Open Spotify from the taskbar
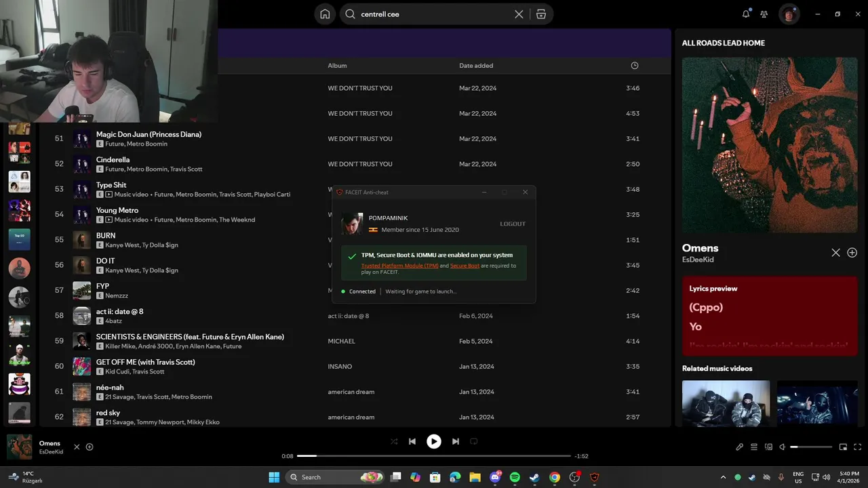This screenshot has height=488, width=868. (515, 477)
